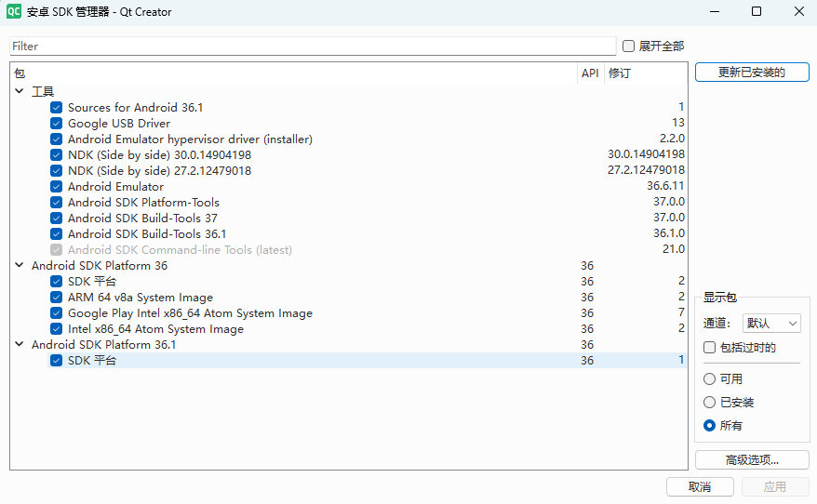Toggle NDK 27.2.12479018 checkbox
Image resolution: width=817 pixels, height=504 pixels.
click(56, 171)
